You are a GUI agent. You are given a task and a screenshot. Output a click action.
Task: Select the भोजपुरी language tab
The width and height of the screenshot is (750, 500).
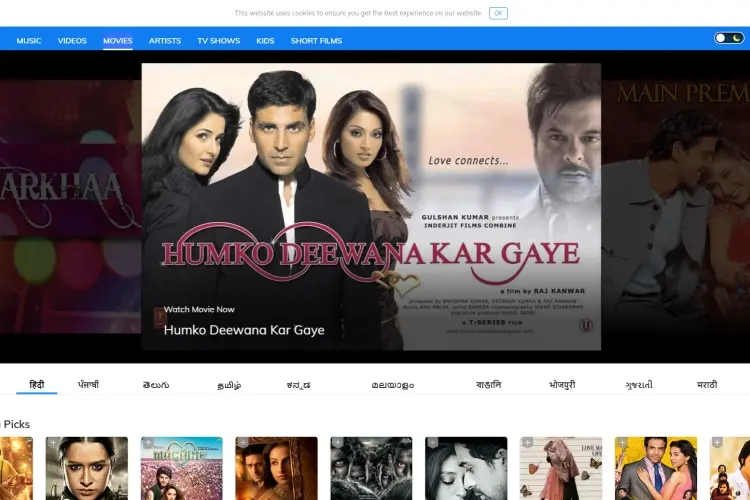[562, 385]
